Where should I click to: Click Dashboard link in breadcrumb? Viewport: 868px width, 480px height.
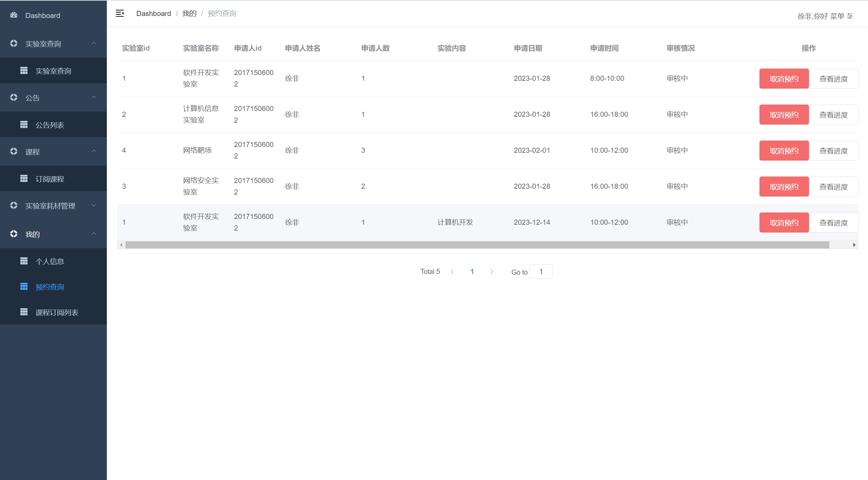tap(153, 13)
